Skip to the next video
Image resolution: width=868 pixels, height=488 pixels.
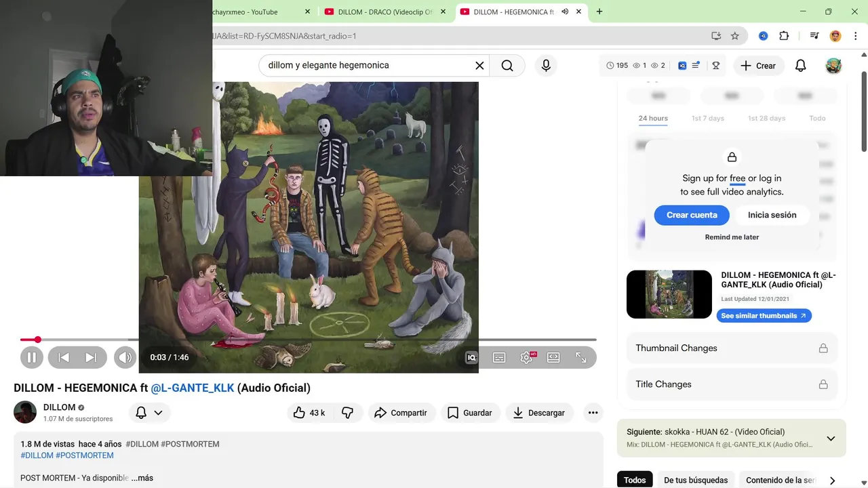point(91,357)
